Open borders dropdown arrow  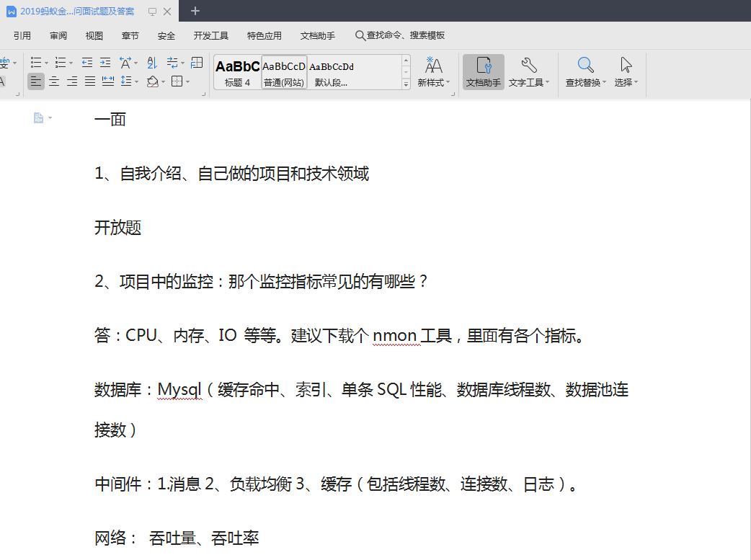point(187,82)
